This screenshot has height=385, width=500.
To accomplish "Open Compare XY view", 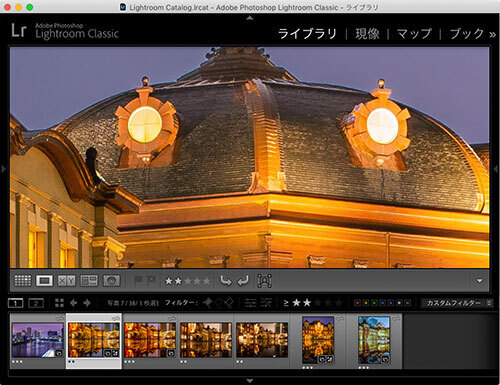I will 66,281.
